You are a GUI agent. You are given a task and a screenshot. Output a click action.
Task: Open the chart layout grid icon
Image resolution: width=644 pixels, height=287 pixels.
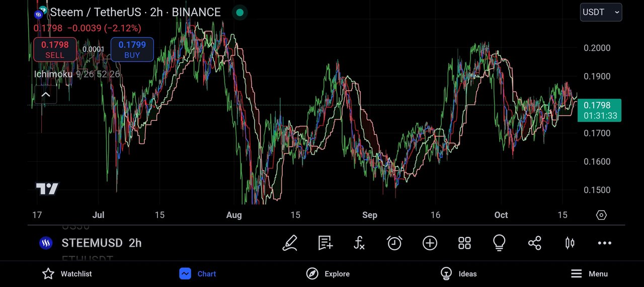[464, 243]
